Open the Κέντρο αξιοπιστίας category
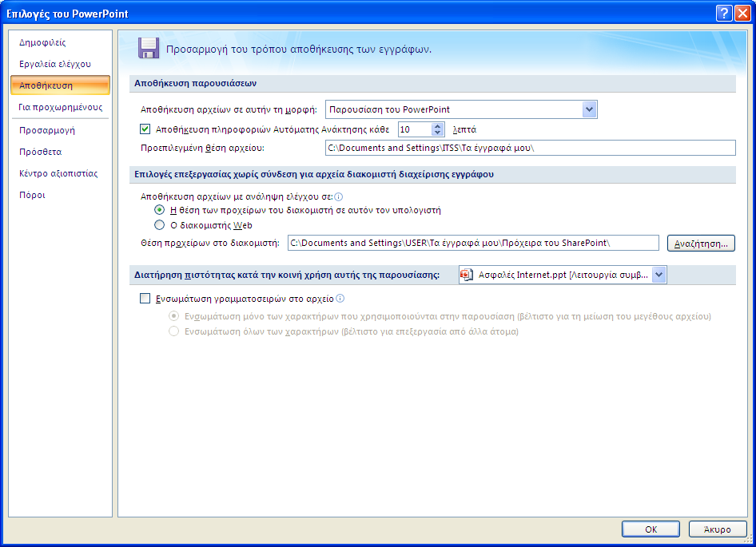This screenshot has height=547, width=756. coord(58,173)
